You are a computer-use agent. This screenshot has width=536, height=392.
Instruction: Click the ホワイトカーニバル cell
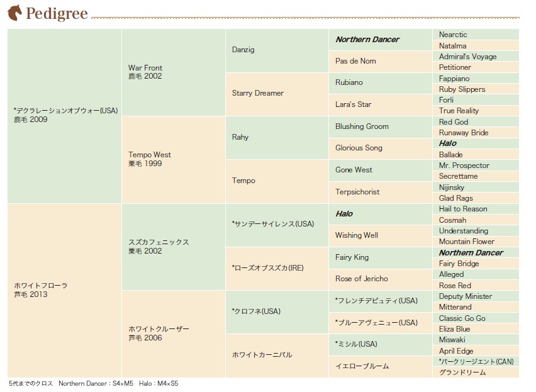(277, 356)
